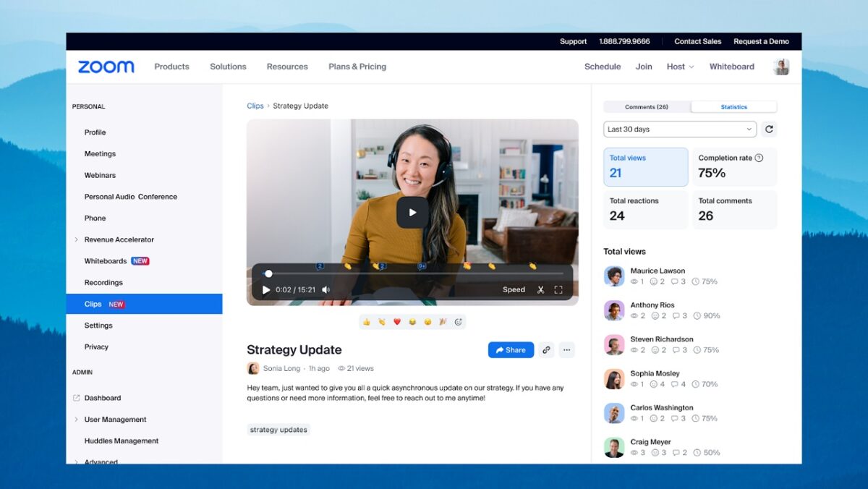This screenshot has width=868, height=489.
Task: Expand Revenue Accelerator in sidebar
Action: point(77,239)
